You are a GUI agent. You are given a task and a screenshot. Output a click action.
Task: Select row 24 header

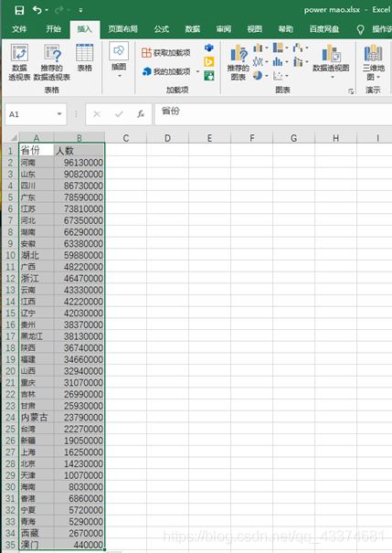pyautogui.click(x=11, y=417)
